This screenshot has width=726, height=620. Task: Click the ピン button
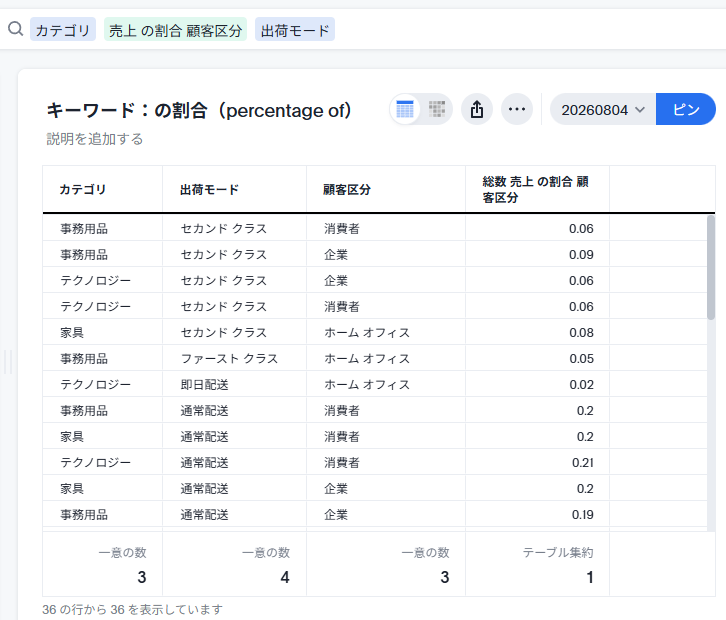pyautogui.click(x=686, y=110)
